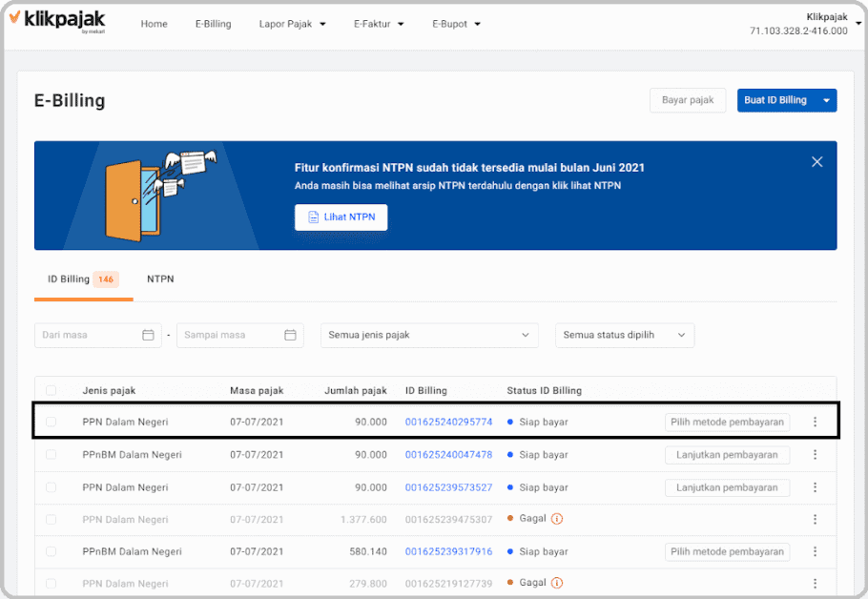Check the row for billing 001625239317916
Image resolution: width=868 pixels, height=599 pixels.
tap(51, 551)
